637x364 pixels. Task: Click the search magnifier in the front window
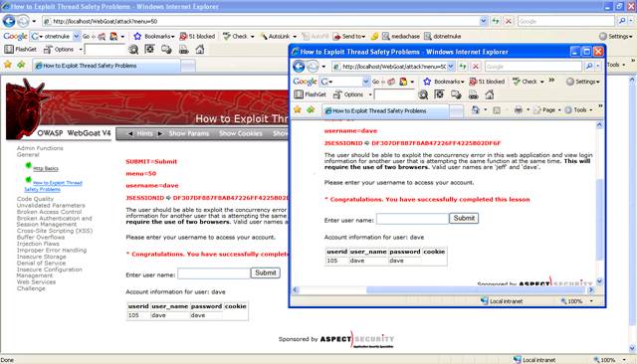point(588,67)
